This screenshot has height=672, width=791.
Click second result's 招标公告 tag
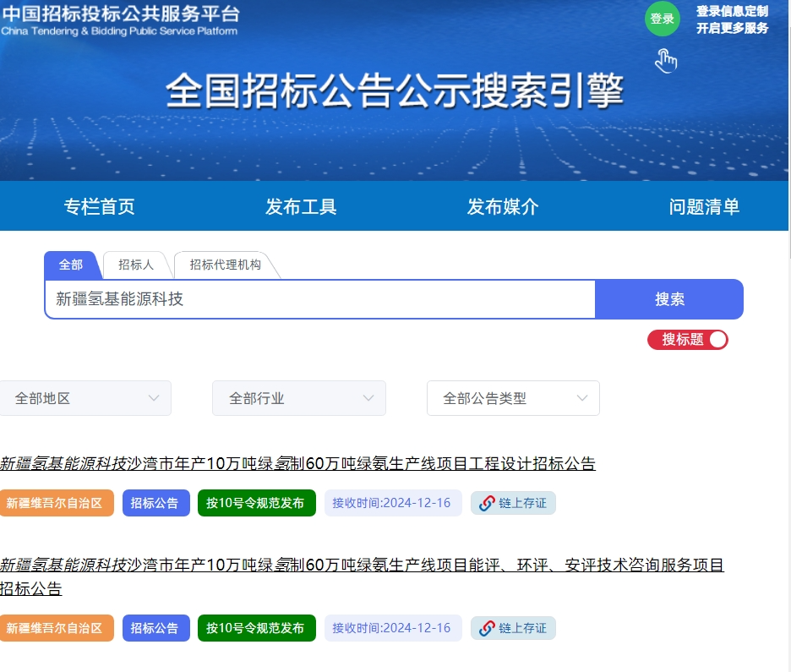tap(155, 628)
